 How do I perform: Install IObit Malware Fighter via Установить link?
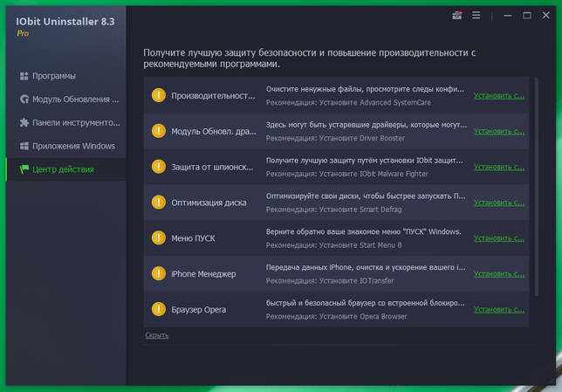pyautogui.click(x=499, y=167)
